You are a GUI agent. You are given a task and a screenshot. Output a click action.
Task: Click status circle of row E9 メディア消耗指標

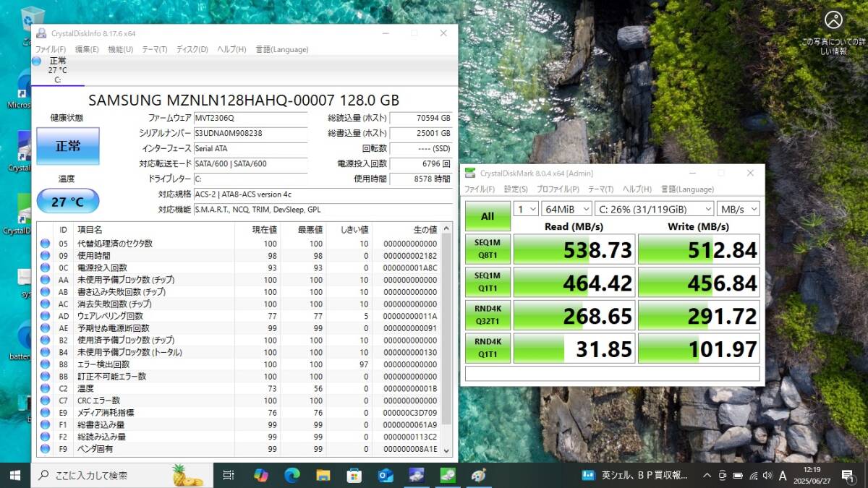45,413
